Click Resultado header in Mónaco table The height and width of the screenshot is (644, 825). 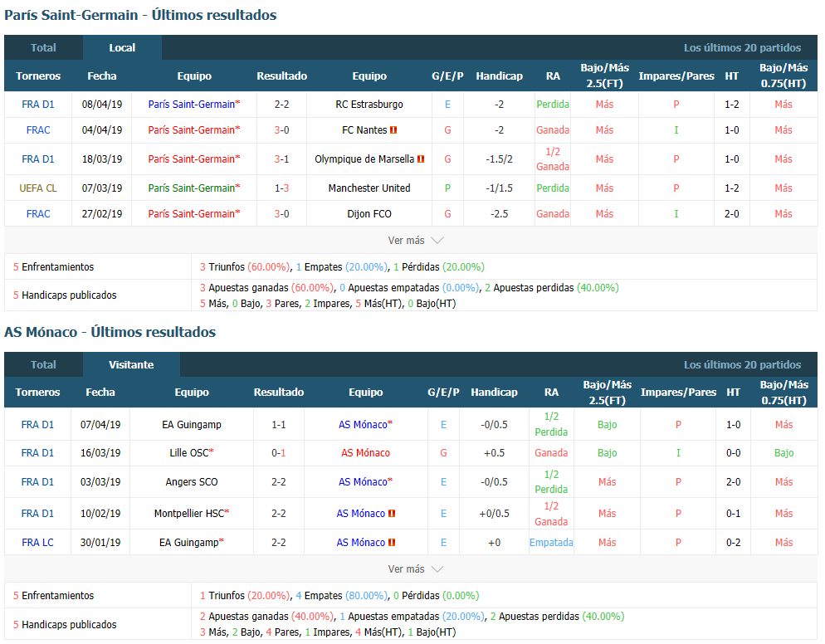(278, 393)
